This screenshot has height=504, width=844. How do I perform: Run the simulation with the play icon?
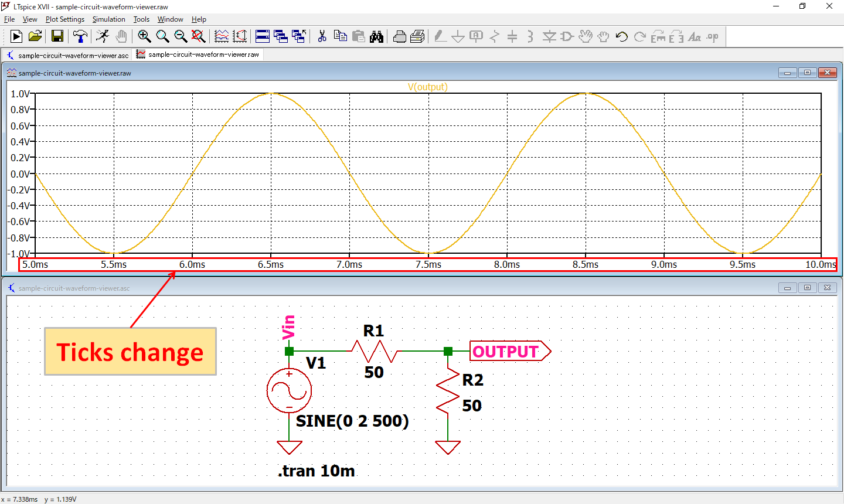(x=16, y=36)
